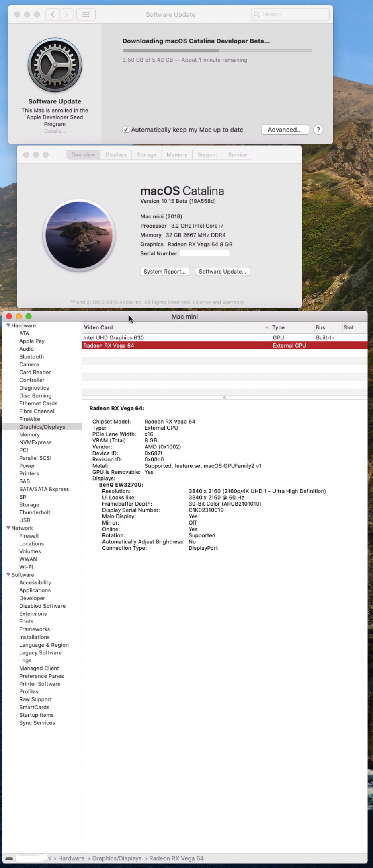Image resolution: width=373 pixels, height=868 pixels.
Task: Click the Advanced... button
Action: (285, 130)
